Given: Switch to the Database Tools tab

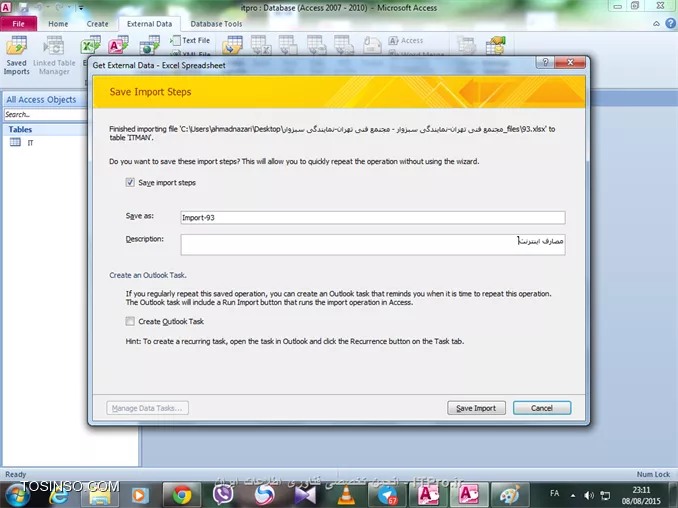Looking at the screenshot, I should [216, 23].
